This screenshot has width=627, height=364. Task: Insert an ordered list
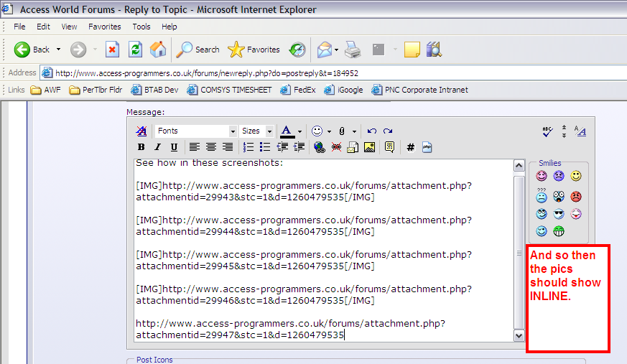(249, 147)
